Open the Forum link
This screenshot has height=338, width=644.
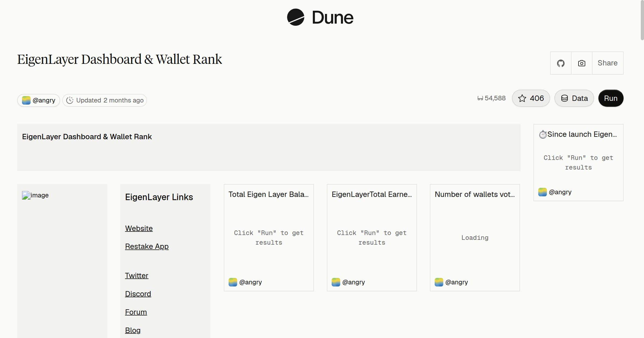(136, 312)
